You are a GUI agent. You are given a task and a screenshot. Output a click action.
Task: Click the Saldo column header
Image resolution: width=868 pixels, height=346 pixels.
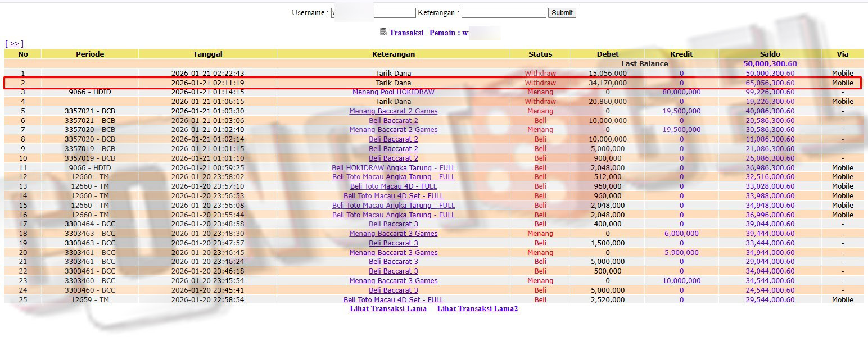(770, 54)
